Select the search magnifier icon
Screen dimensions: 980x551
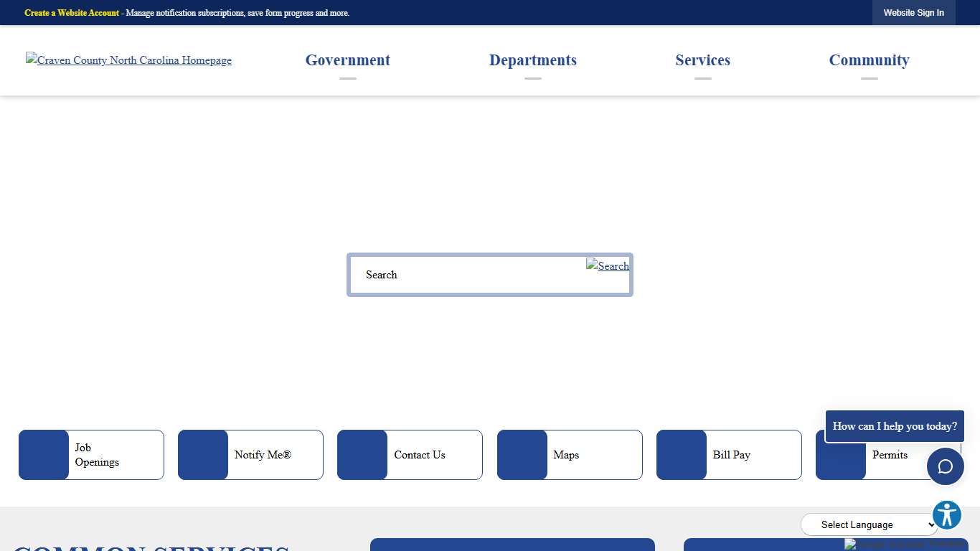tap(608, 266)
